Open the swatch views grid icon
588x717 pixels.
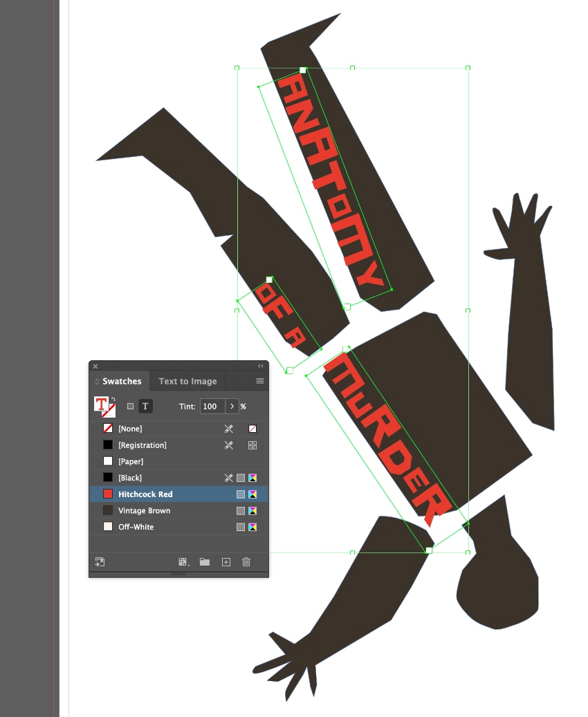tap(183, 562)
